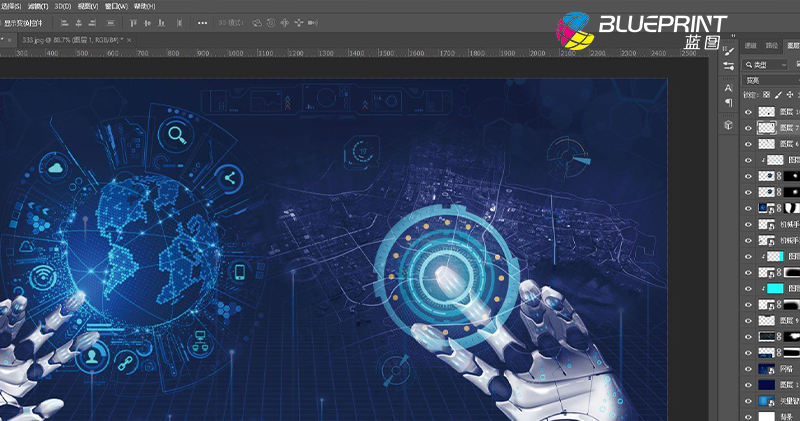Click align vertical centers icon
Viewport: 800px width, 421px height.
coord(147,23)
